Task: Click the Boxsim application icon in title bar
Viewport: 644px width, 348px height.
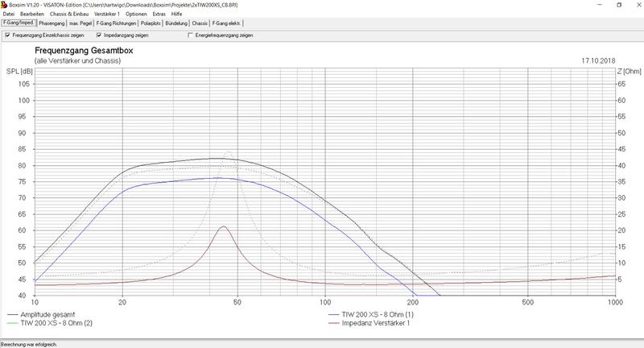Action: (4, 5)
